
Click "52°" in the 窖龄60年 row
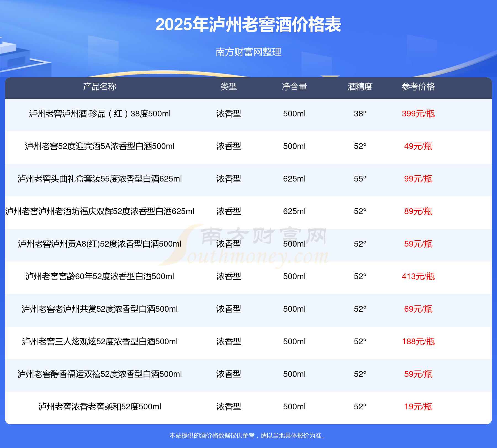click(360, 276)
